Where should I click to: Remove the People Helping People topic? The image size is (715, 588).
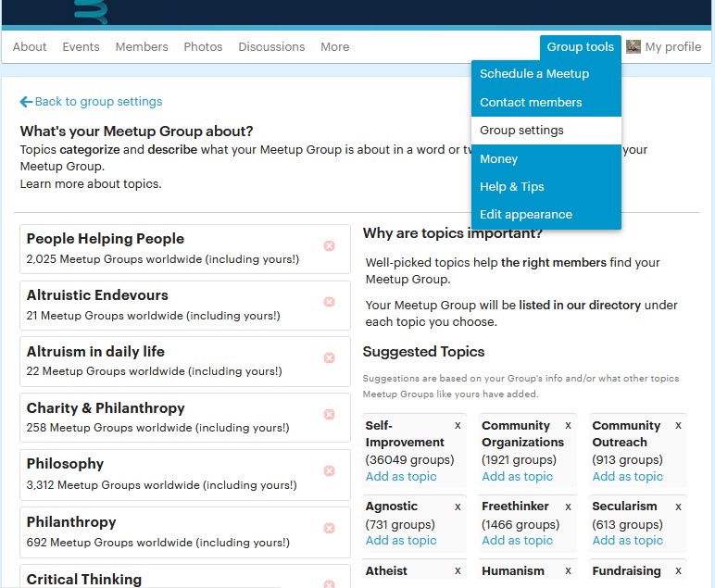[x=329, y=245]
